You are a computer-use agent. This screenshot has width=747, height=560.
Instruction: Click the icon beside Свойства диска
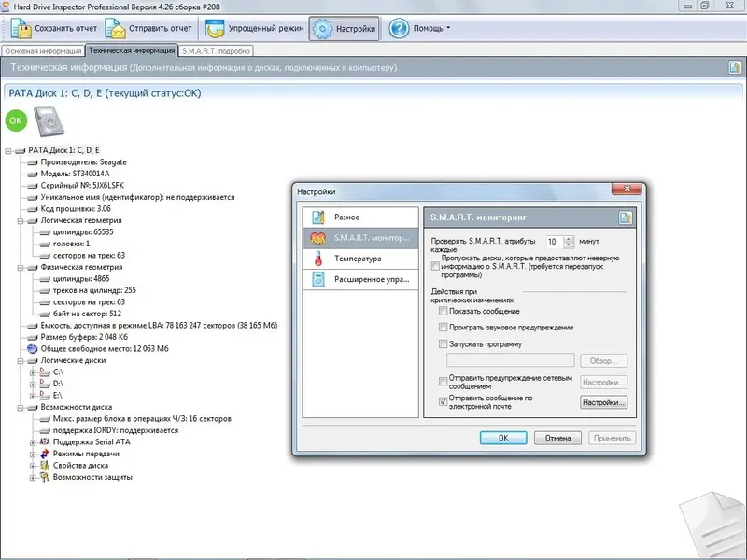(45, 465)
